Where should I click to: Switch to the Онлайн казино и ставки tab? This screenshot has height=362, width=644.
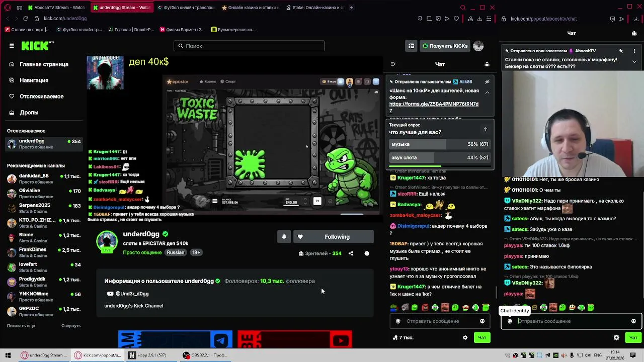point(250,8)
